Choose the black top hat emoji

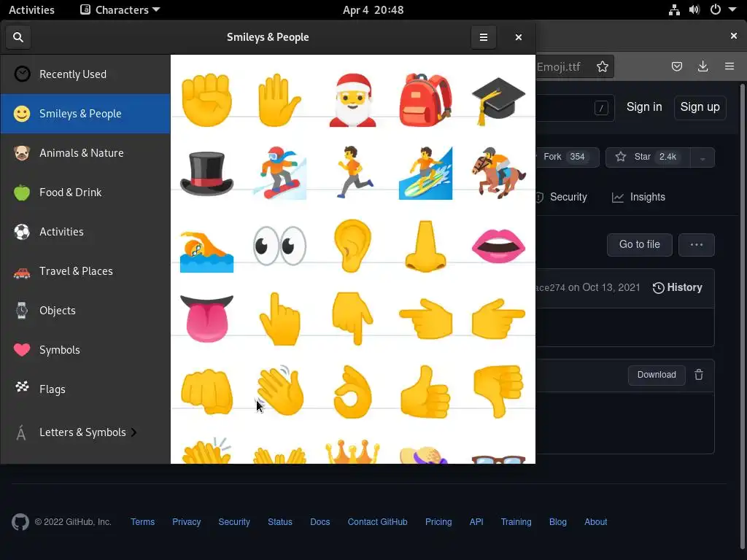206,174
